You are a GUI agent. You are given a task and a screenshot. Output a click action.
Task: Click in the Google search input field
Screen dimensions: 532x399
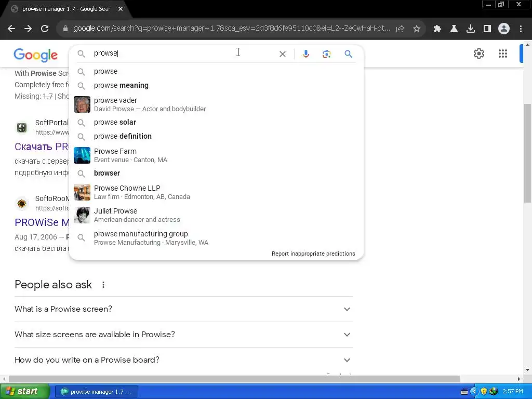[x=183, y=54]
